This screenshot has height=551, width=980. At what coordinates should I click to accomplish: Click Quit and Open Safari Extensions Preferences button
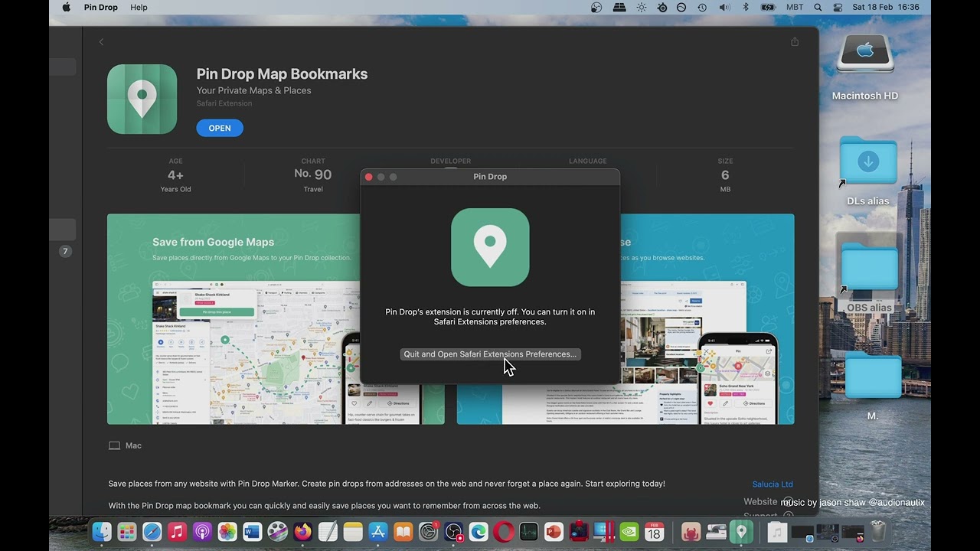[490, 354]
